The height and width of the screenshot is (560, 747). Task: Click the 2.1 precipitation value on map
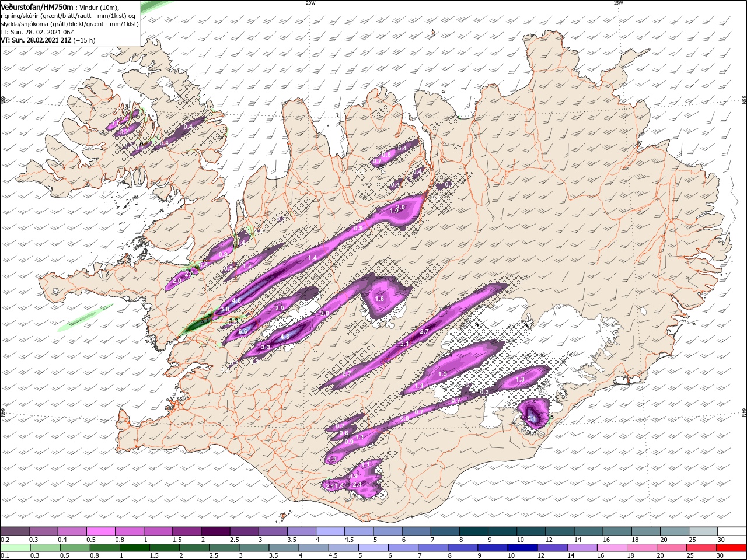[x=404, y=344]
